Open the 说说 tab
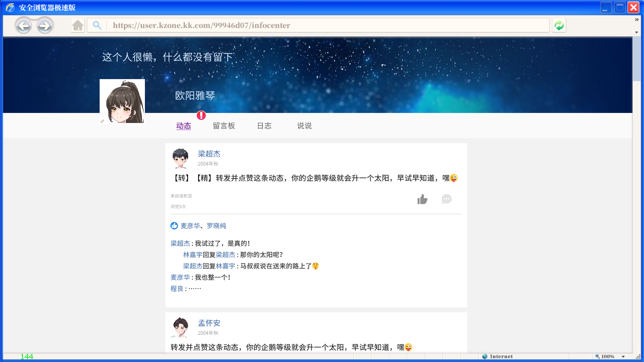This screenshot has width=644, height=362. pos(304,126)
